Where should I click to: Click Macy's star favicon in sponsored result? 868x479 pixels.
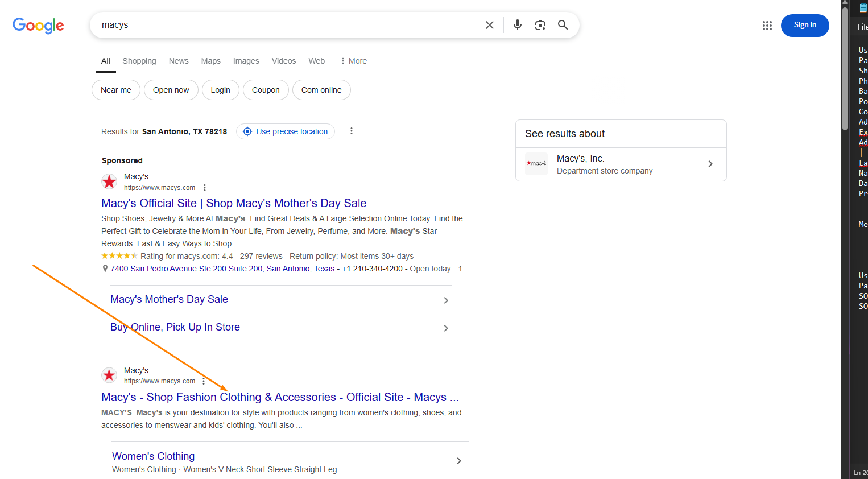coord(109,181)
